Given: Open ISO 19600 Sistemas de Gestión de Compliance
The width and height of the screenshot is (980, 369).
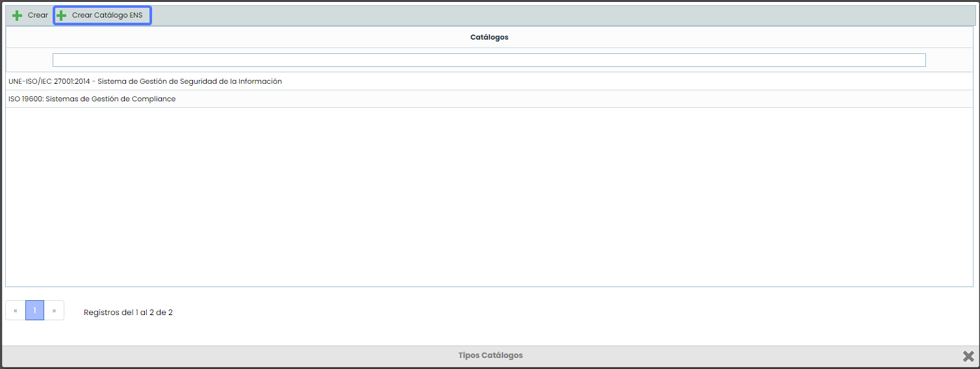Looking at the screenshot, I should 92,99.
